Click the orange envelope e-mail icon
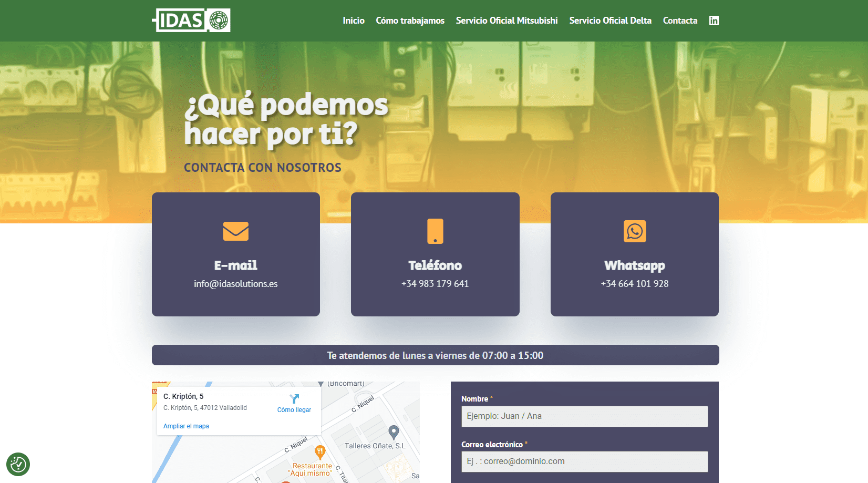This screenshot has width=868, height=483. pos(236,231)
